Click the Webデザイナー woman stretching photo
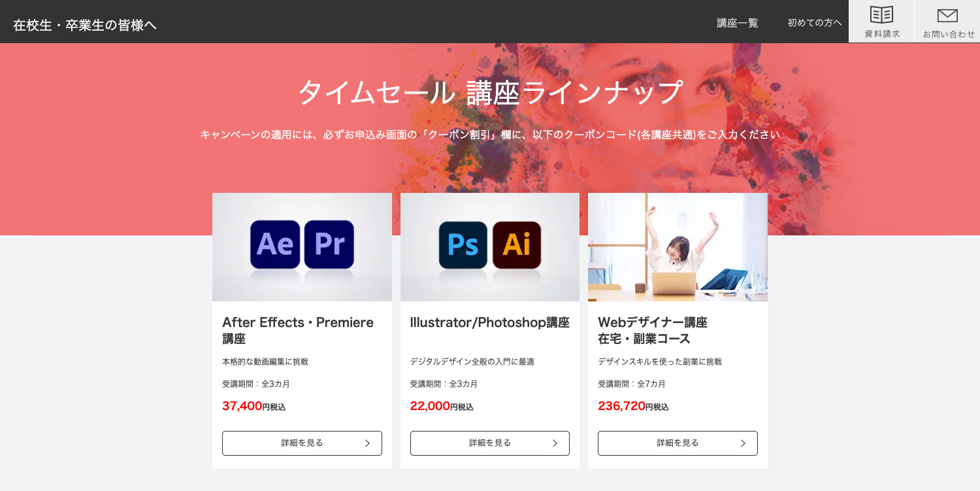980x491 pixels. 678,247
